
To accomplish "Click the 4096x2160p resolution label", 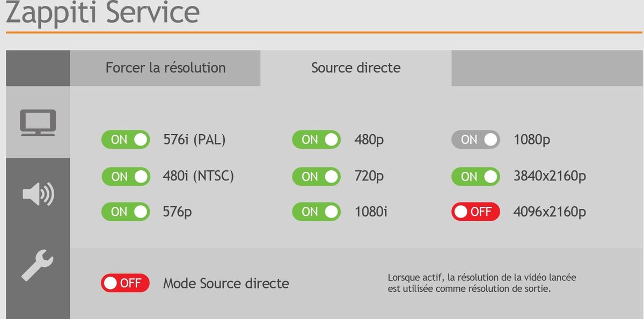I will pyautogui.click(x=550, y=212).
